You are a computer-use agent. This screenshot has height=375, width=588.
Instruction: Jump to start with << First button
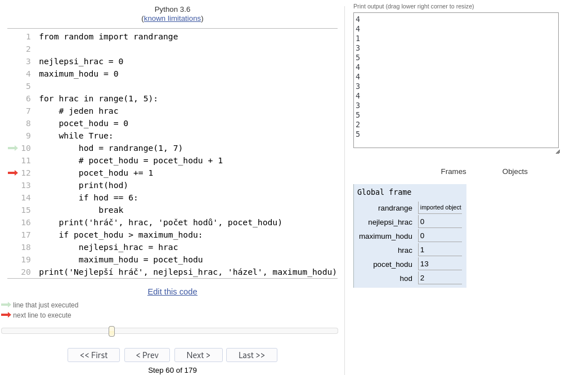93,355
